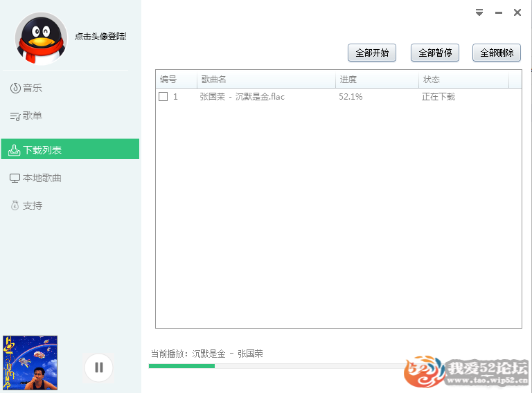Screen dimensions: 532x393
Task: Select the 下载列表 download list tab
Action: [x=70, y=149]
